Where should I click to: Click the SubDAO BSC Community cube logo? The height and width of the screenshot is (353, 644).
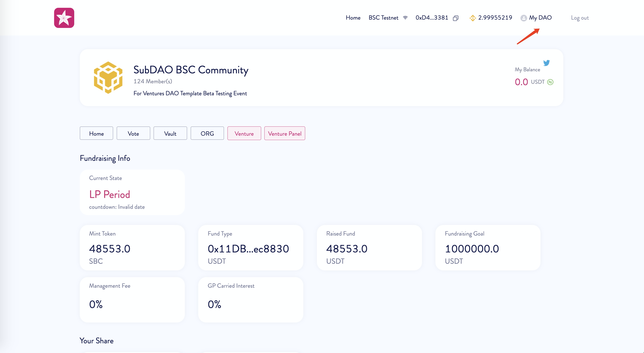[108, 78]
